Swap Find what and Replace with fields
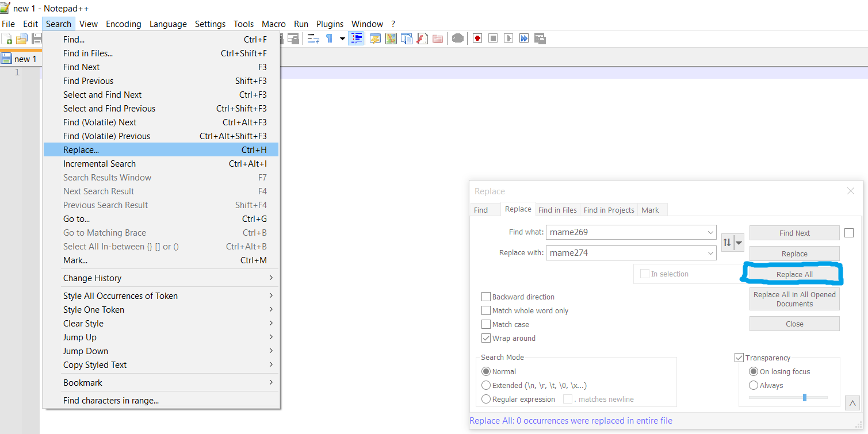 pos(727,243)
